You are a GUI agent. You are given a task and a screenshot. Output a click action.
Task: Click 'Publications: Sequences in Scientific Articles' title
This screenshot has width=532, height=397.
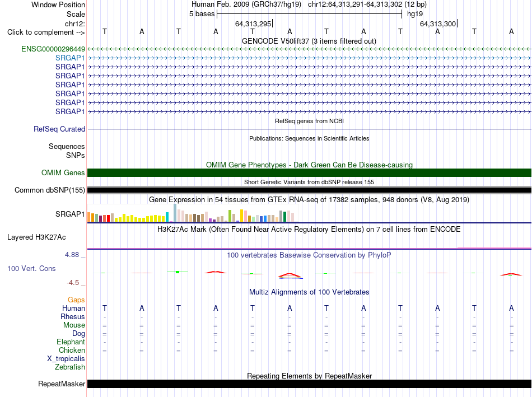(309, 138)
